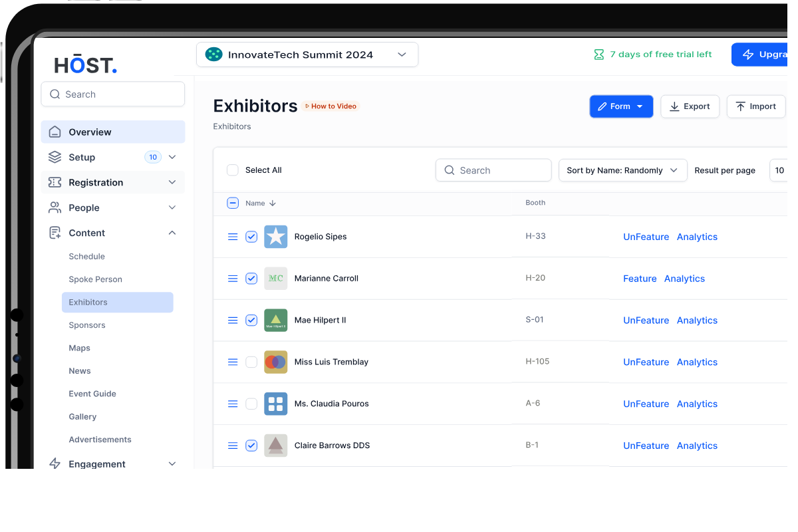Viewport: 798px width, 532px height.
Task: Uncheck the Claire Barrows DDS checkbox
Action: pyautogui.click(x=251, y=446)
